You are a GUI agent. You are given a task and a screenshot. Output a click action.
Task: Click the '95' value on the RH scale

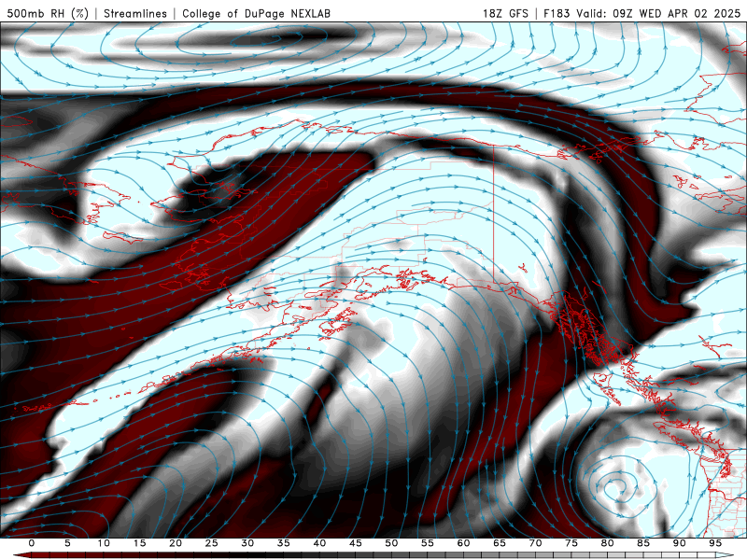coord(715,543)
